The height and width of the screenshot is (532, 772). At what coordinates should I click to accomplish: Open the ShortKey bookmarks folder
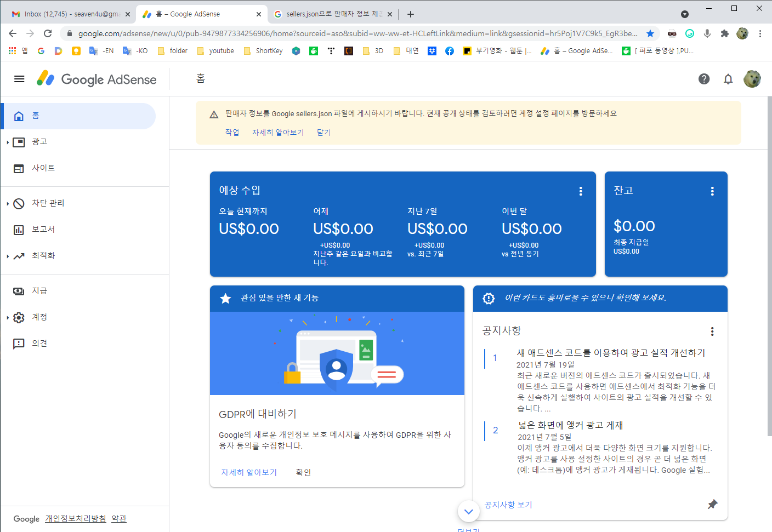point(263,51)
